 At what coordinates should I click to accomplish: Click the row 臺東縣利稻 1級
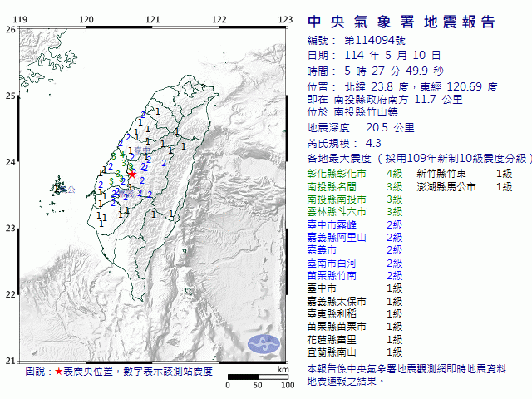pyautogui.click(x=355, y=314)
